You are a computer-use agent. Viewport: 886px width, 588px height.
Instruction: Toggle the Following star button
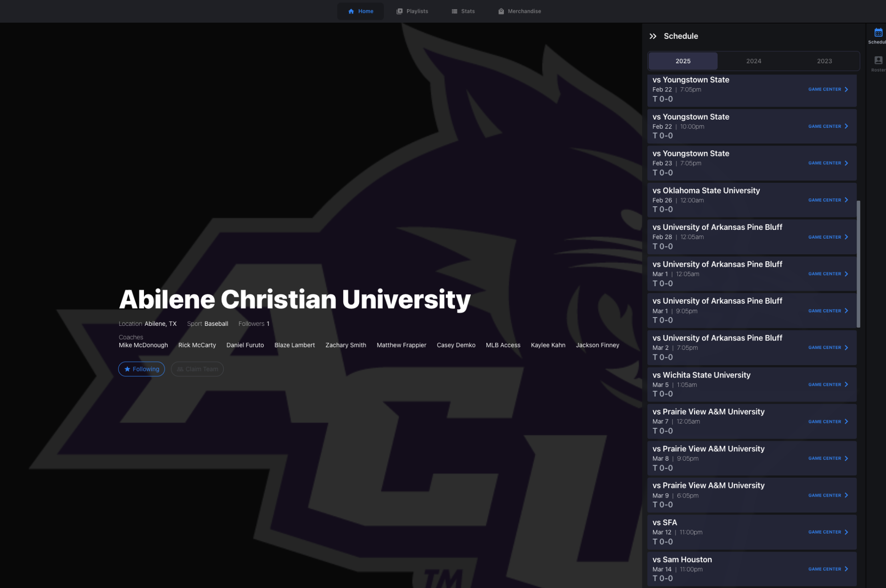click(x=142, y=369)
